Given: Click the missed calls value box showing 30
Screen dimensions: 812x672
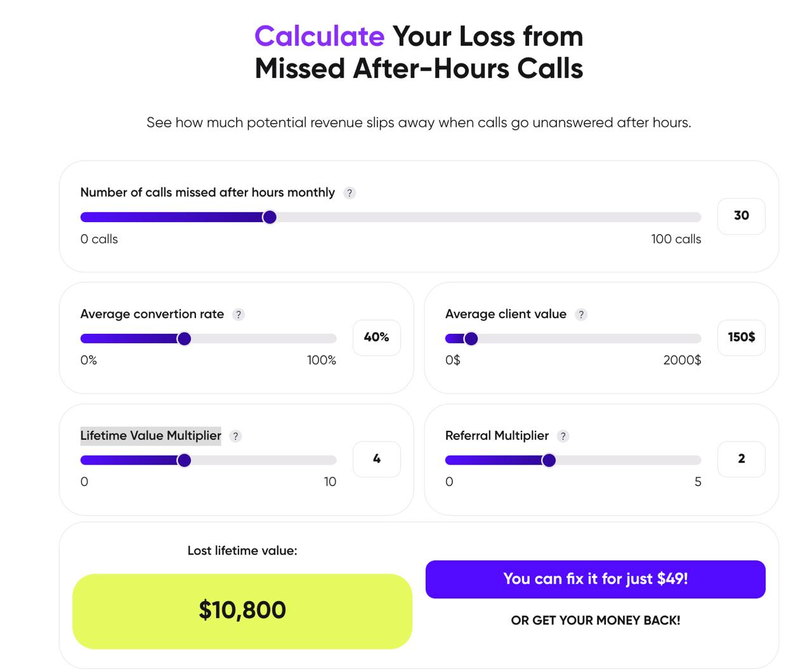Looking at the screenshot, I should click(741, 216).
